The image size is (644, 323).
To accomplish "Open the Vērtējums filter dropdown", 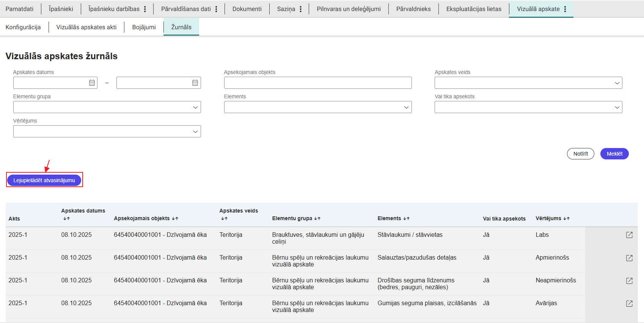I will pyautogui.click(x=107, y=131).
